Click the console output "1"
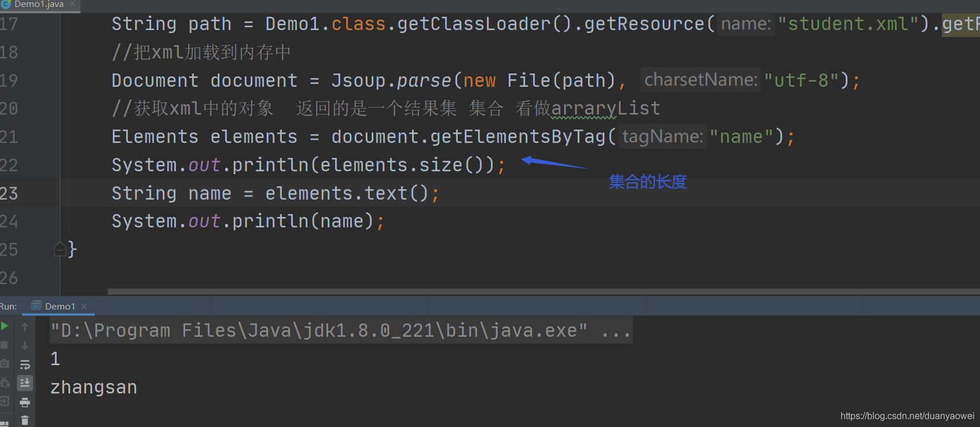 (x=56, y=359)
